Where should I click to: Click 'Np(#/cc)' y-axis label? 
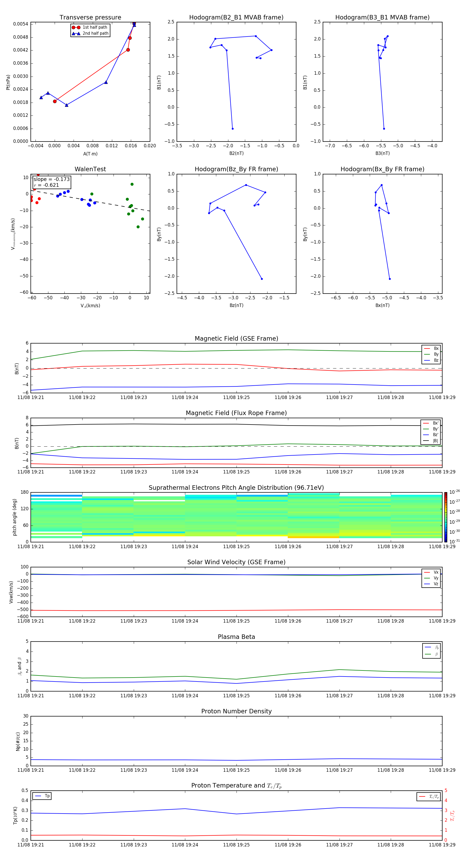coord(18,741)
